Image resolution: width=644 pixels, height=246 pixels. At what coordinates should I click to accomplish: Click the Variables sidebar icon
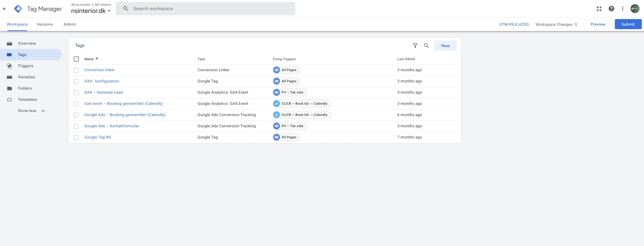coord(10,77)
